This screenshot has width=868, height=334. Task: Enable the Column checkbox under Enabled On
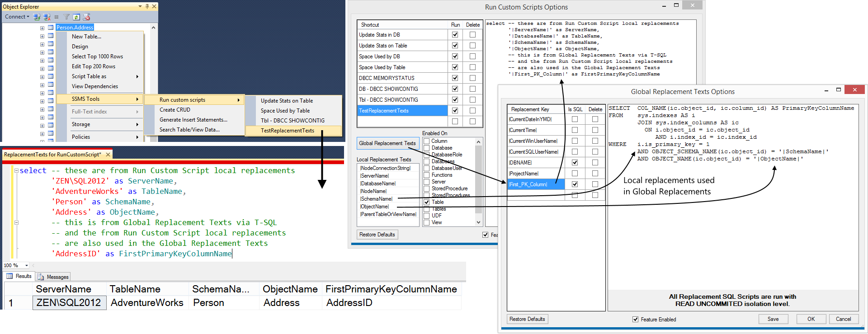point(426,141)
